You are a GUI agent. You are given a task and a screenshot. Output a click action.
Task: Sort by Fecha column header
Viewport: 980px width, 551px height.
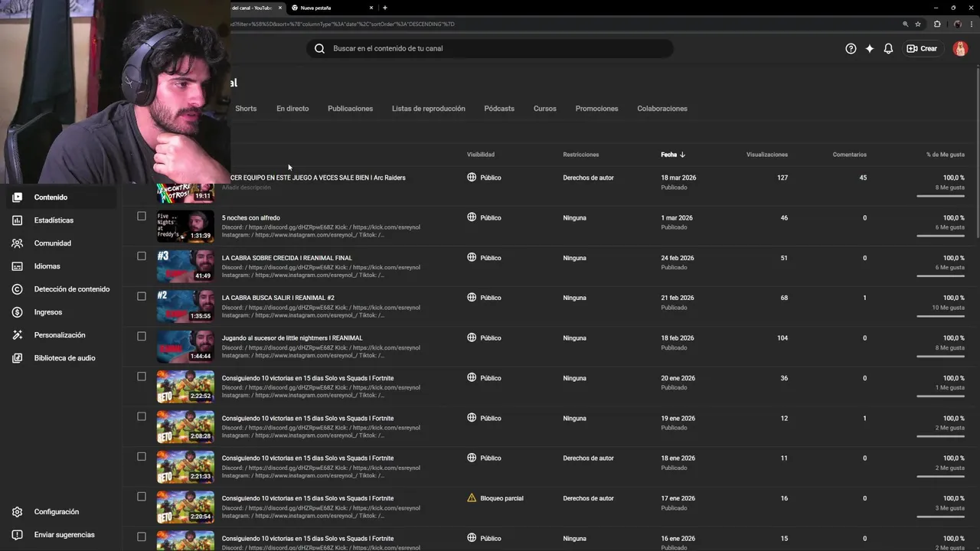(x=673, y=155)
